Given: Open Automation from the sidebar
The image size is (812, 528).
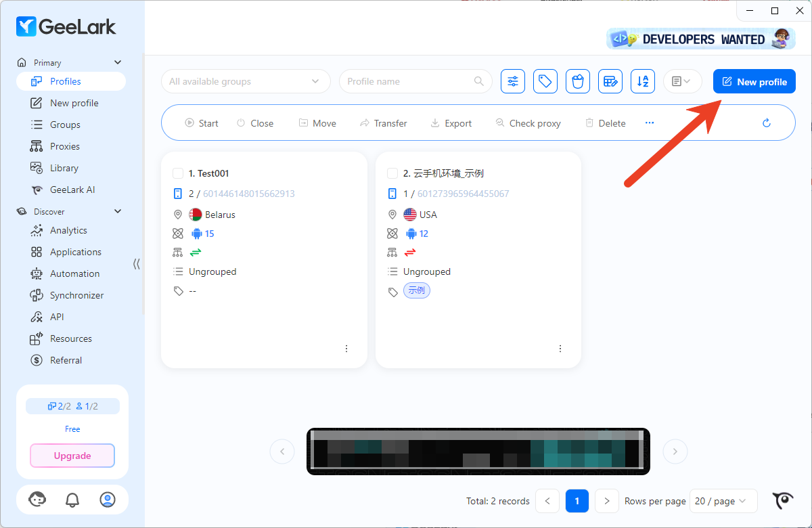Looking at the screenshot, I should click(x=74, y=273).
